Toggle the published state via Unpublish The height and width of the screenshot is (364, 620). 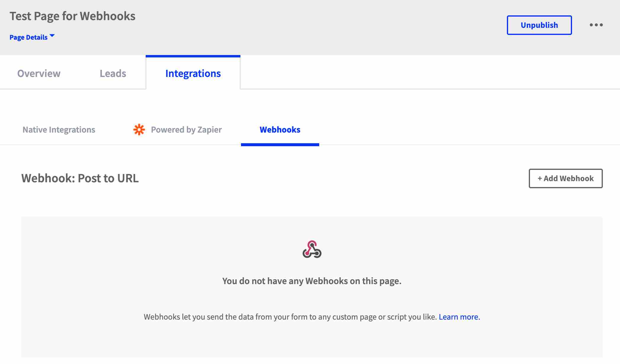(539, 25)
